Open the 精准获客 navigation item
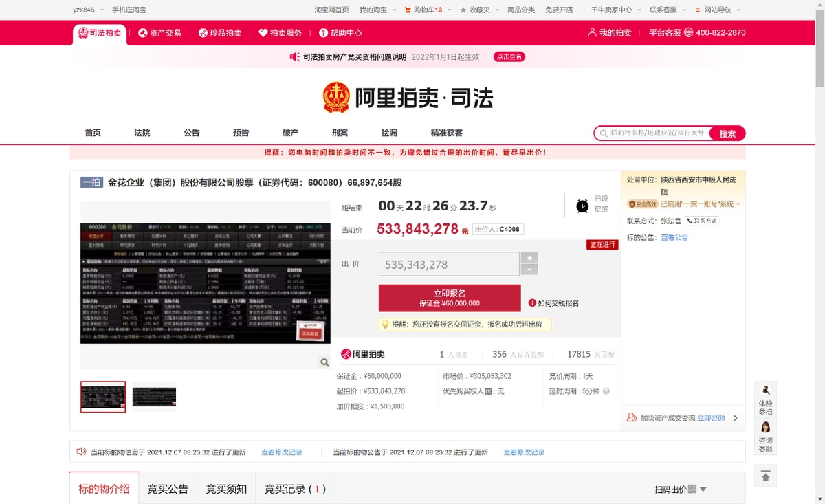 pyautogui.click(x=447, y=133)
